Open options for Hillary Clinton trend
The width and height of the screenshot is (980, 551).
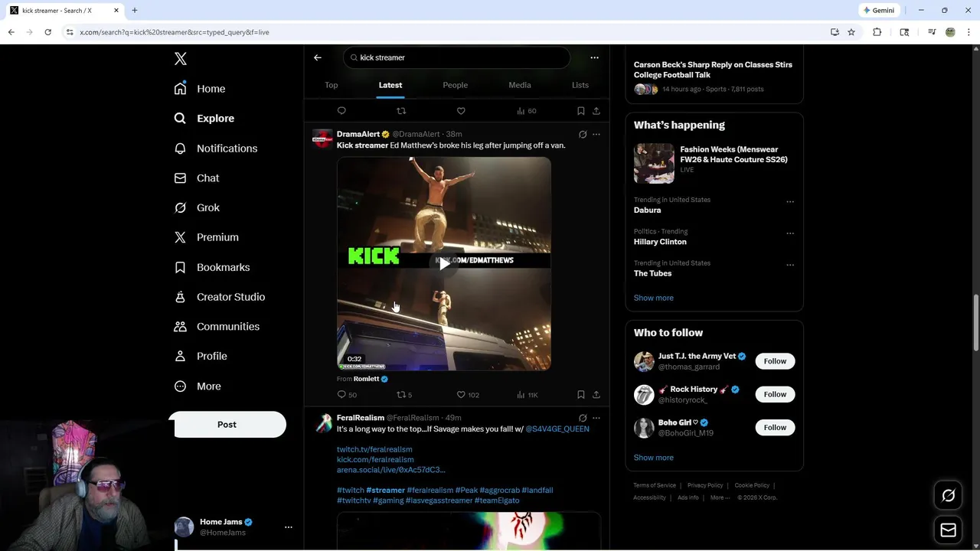[x=790, y=233]
